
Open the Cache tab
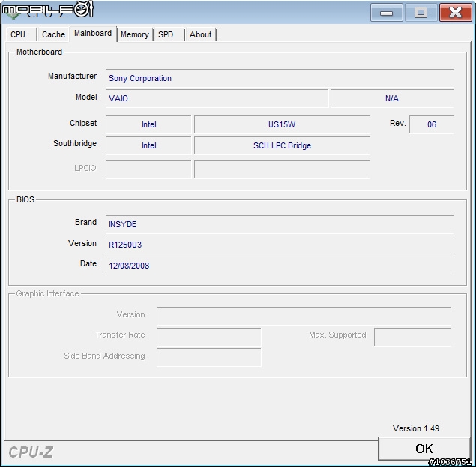click(x=53, y=34)
